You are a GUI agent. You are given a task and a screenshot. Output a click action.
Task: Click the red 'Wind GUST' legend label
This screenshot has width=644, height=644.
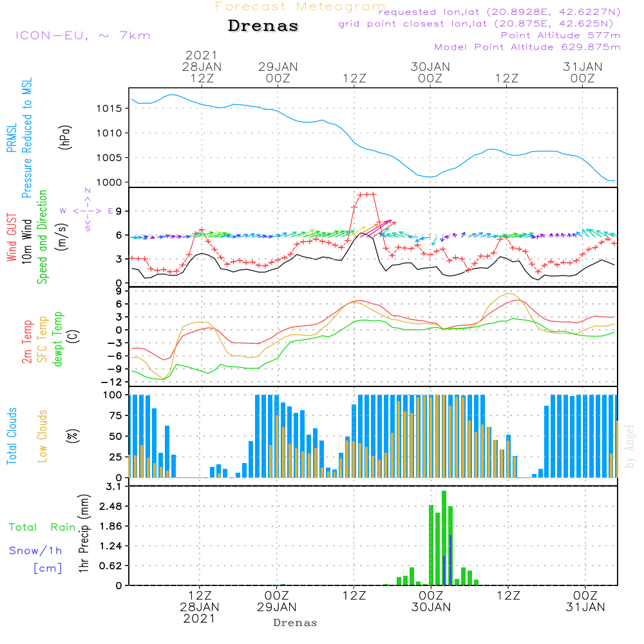(12, 237)
